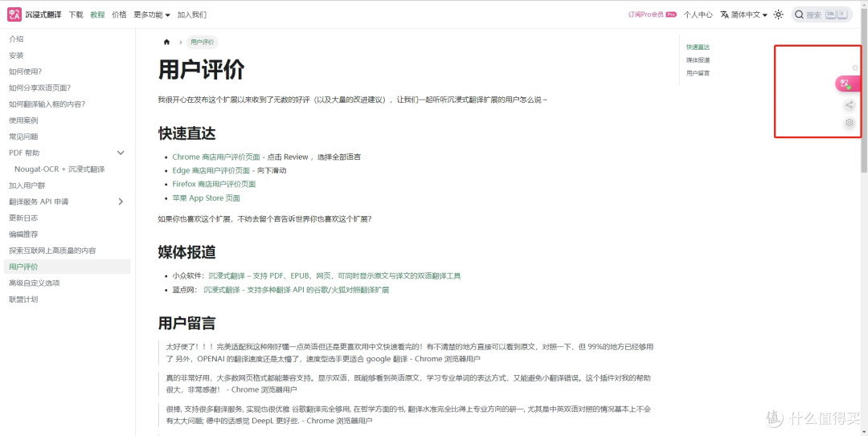Select 高级自定义选项 in sidebar
The height and width of the screenshot is (436, 868).
[35, 283]
